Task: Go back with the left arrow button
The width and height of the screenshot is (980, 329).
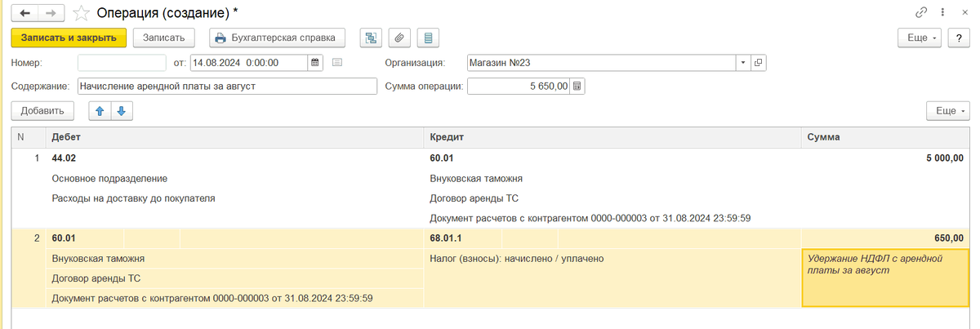Action: (24, 13)
